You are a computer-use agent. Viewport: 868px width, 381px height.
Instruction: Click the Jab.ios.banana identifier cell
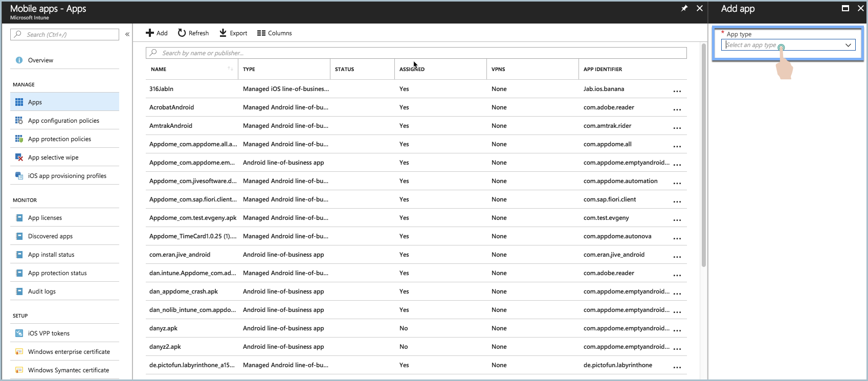[x=604, y=89]
